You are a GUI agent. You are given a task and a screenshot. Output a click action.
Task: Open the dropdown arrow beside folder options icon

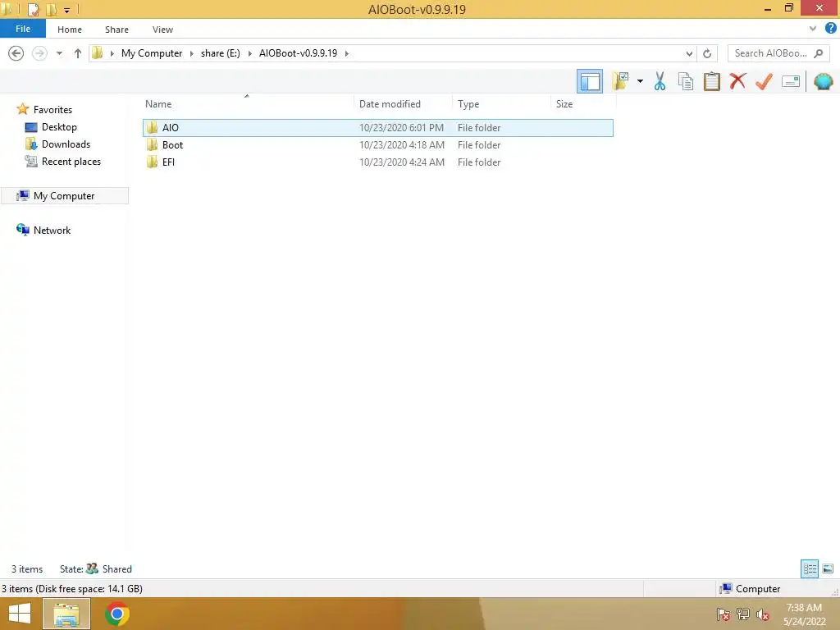[640, 81]
